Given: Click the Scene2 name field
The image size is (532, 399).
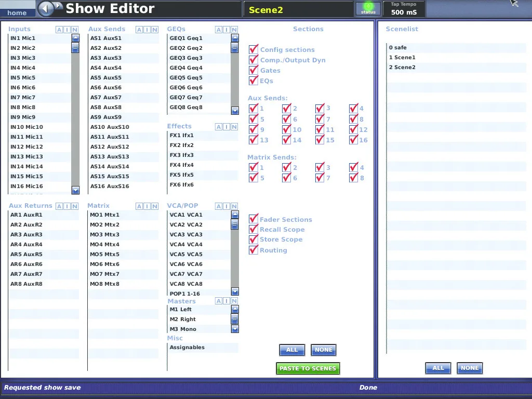Looking at the screenshot, I should [x=299, y=10].
